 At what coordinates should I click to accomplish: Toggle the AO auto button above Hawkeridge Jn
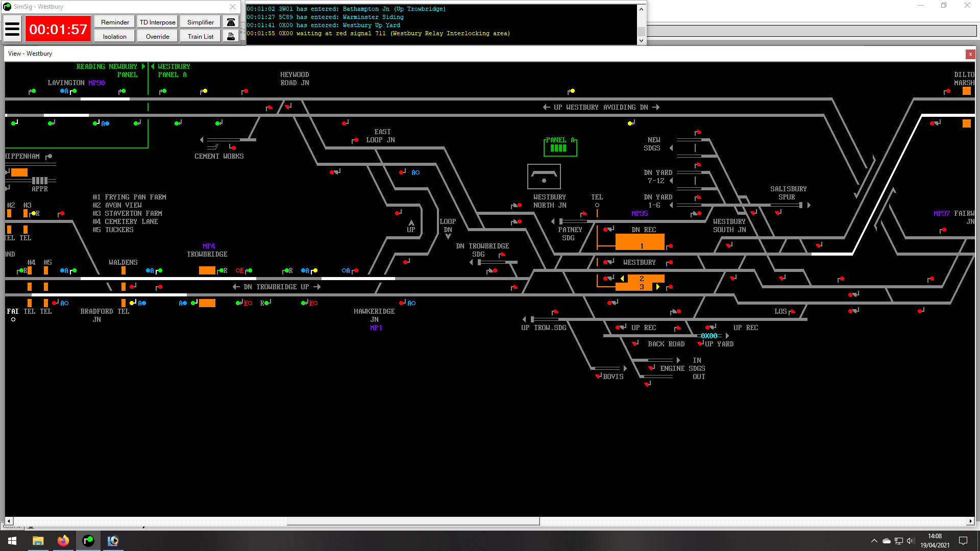(411, 303)
